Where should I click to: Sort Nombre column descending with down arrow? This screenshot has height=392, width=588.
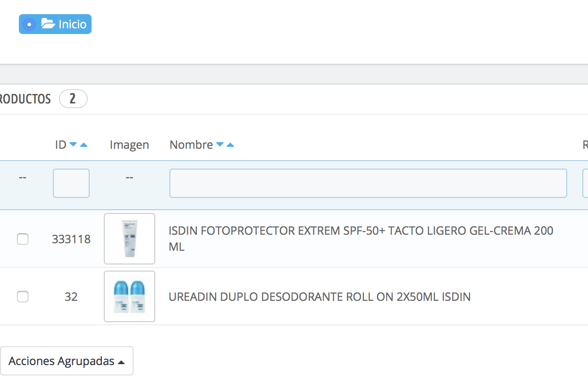(219, 145)
